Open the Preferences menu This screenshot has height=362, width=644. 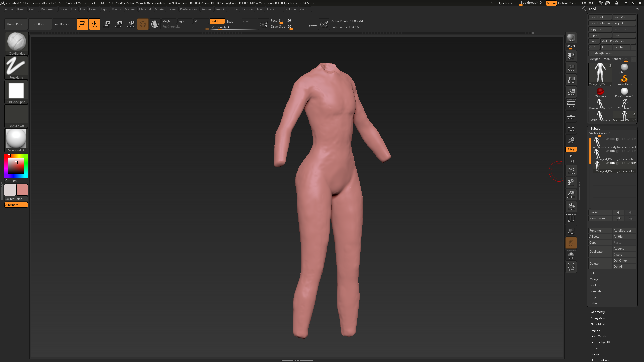point(188,9)
